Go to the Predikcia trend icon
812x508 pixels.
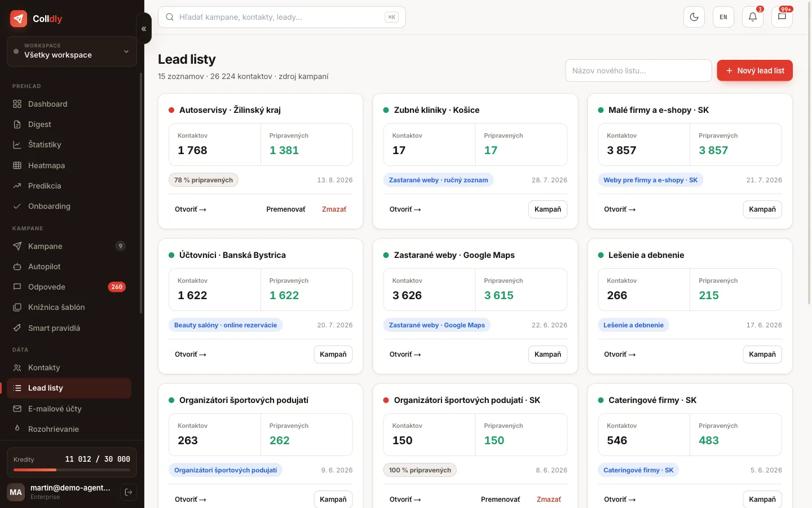point(17,186)
